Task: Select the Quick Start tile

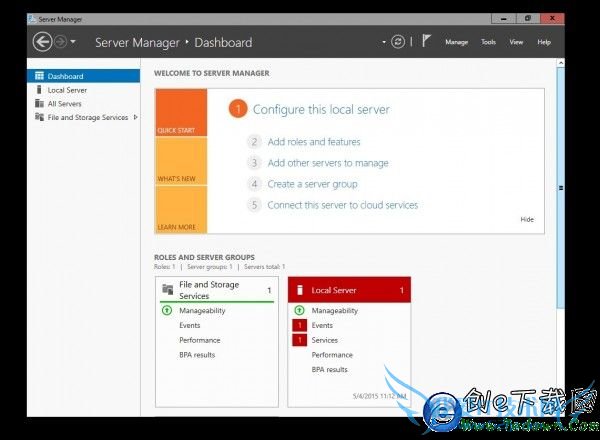Action: (181, 112)
